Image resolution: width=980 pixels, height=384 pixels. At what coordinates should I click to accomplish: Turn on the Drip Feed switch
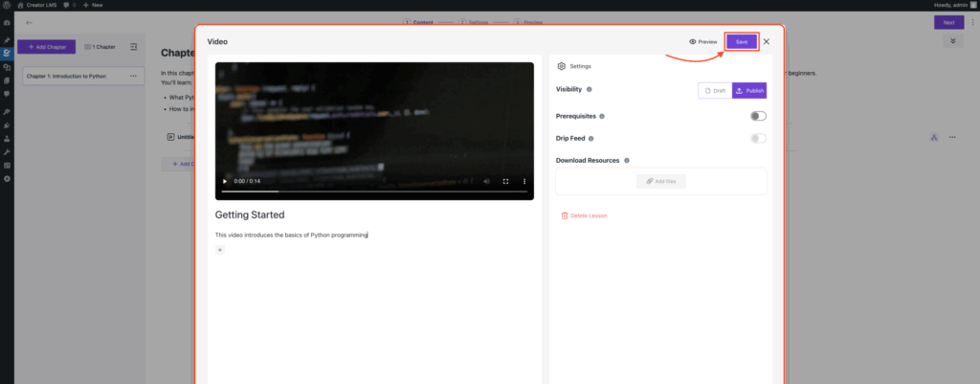click(x=758, y=138)
